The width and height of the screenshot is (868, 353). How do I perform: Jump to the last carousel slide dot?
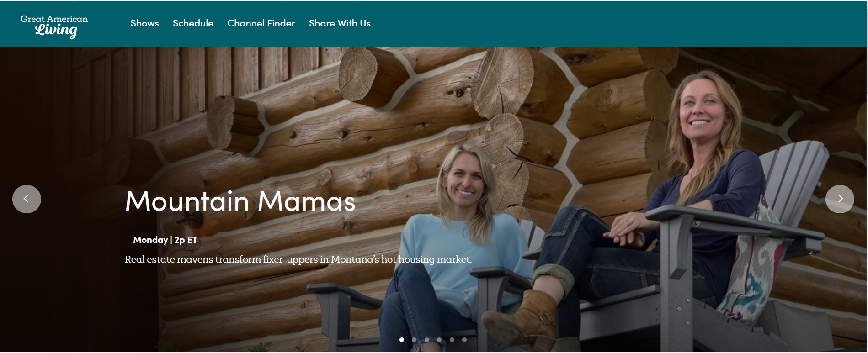(464, 340)
